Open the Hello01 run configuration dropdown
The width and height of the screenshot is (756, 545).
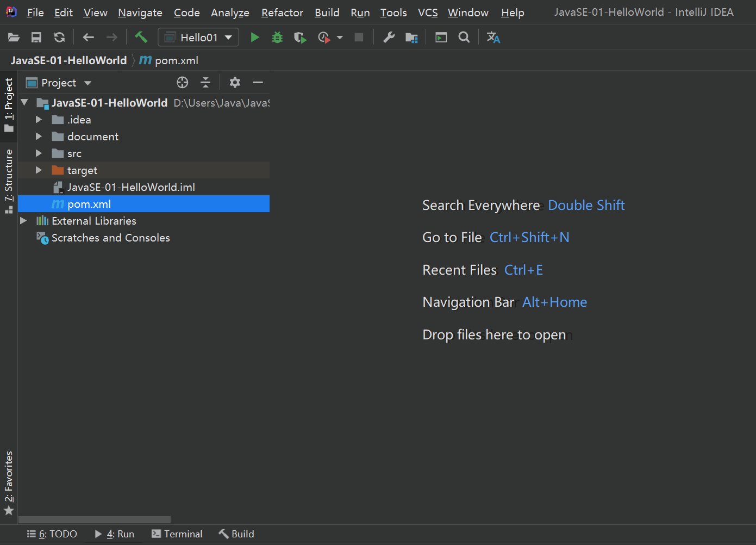click(198, 38)
